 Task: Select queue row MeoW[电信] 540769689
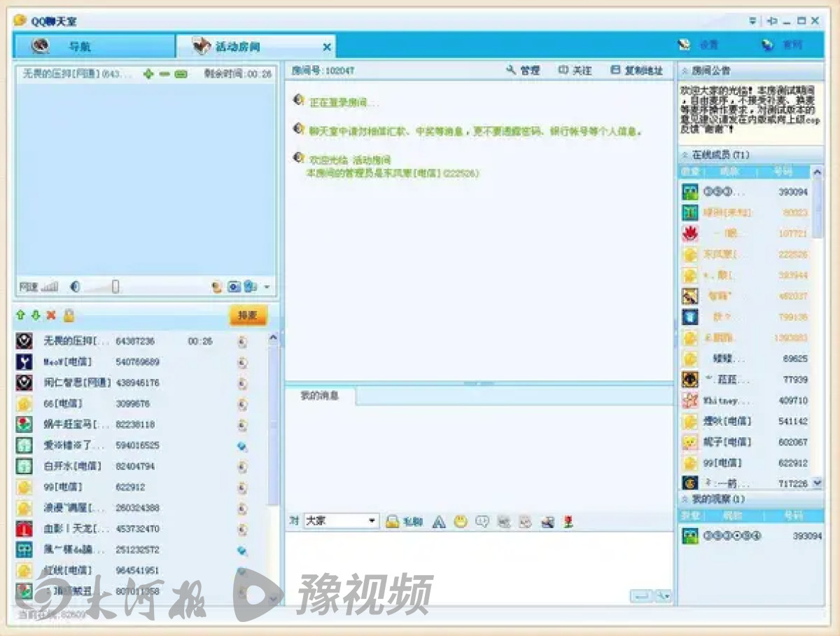pos(140,362)
